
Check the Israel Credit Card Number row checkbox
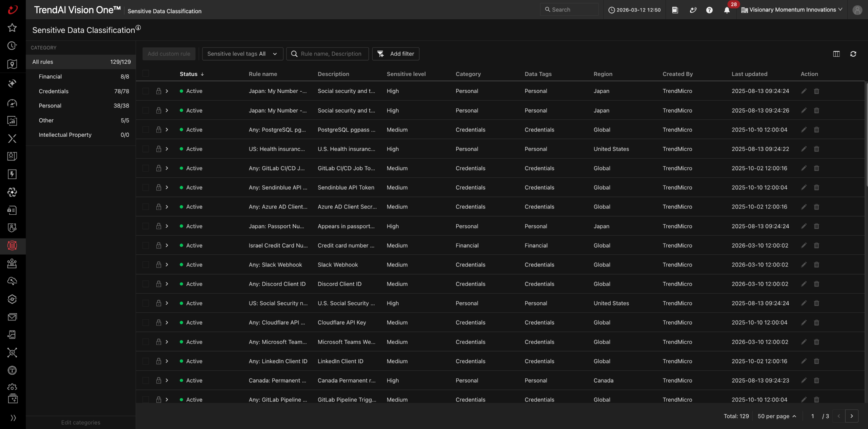[146, 246]
